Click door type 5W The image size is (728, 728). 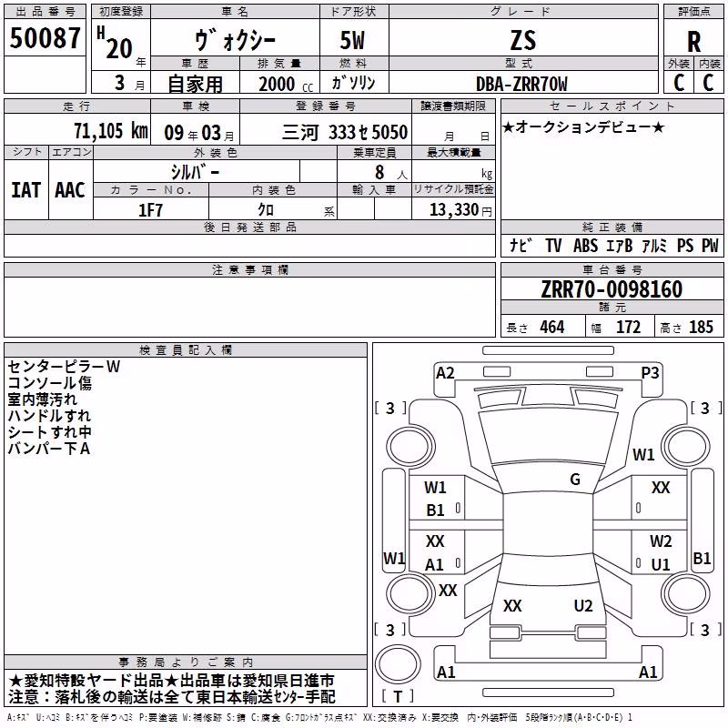tap(353, 40)
